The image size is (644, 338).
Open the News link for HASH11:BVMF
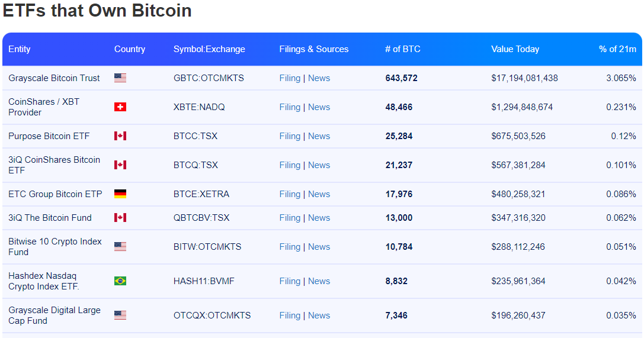tap(319, 281)
